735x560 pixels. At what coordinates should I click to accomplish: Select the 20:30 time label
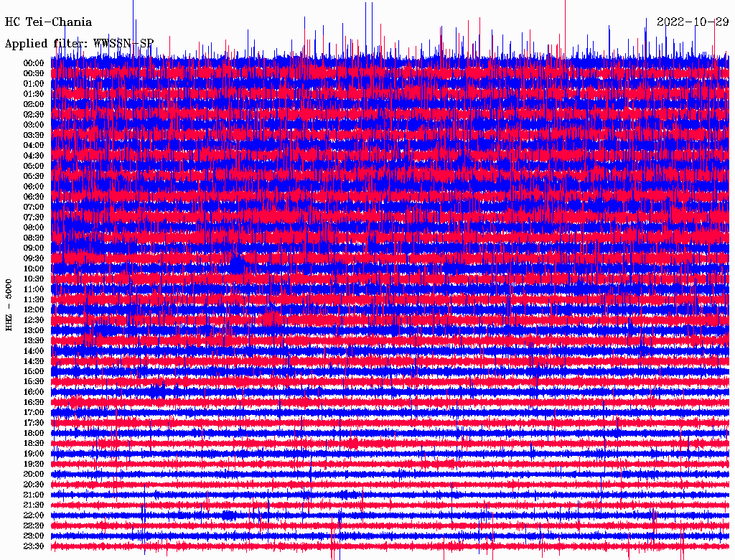(x=34, y=485)
